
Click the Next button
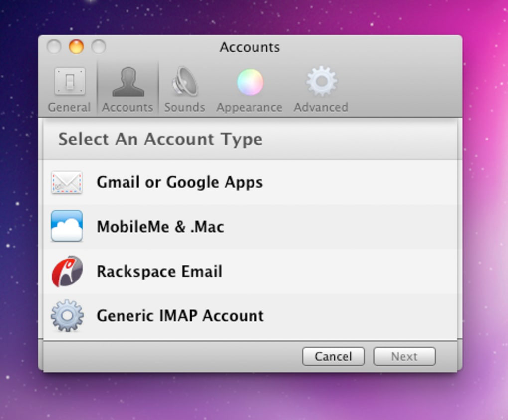pos(404,357)
